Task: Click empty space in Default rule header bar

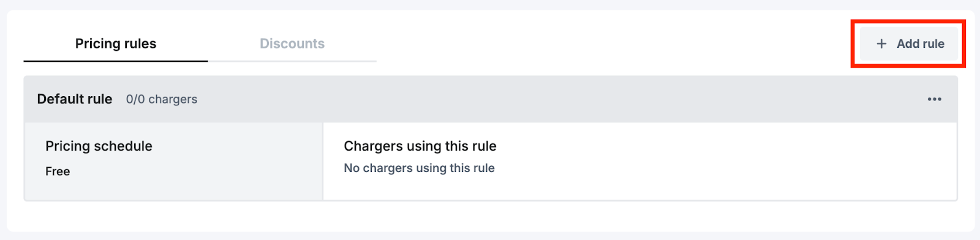Action: (551, 99)
